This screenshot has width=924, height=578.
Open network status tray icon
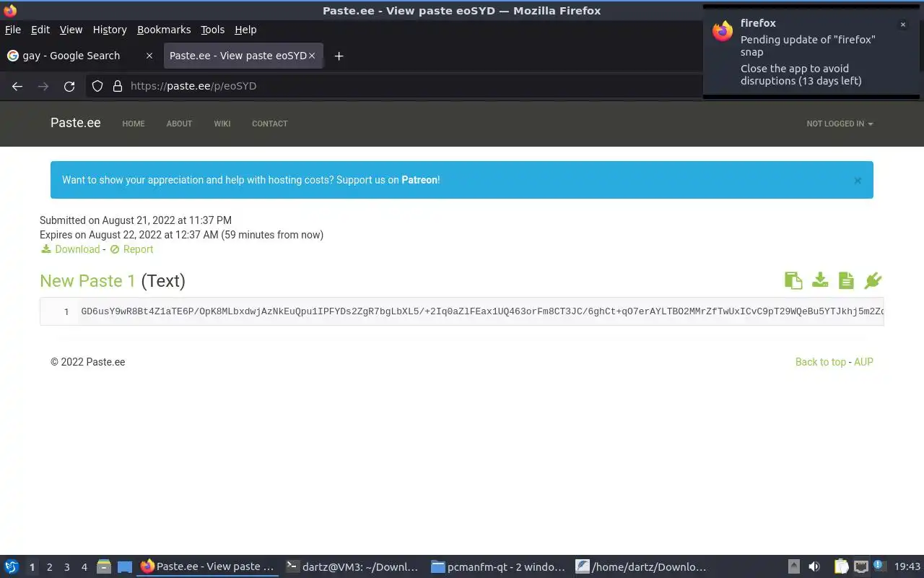pos(860,567)
